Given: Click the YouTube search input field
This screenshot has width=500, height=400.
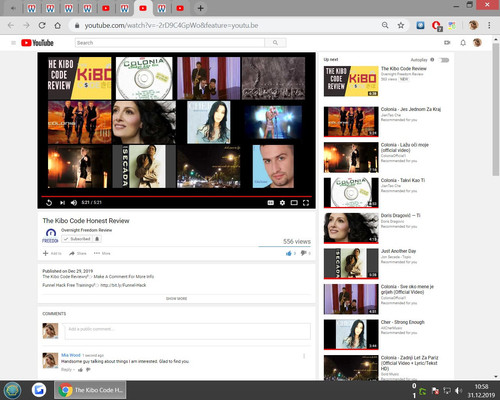Looking at the screenshot, I should [170, 43].
